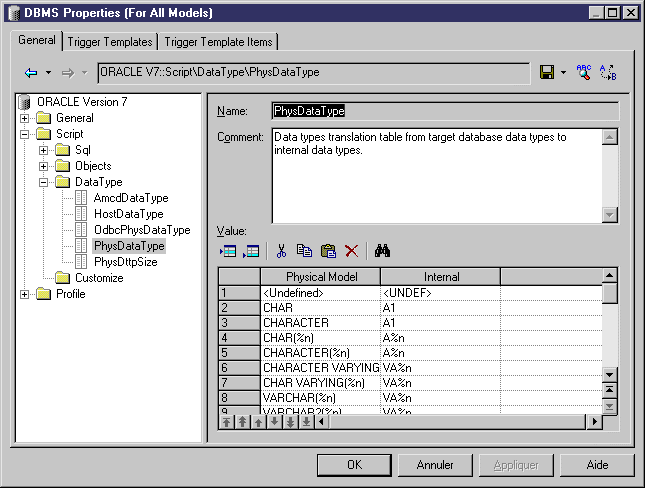This screenshot has width=645, height=488.
Task: Open the Trigger Template Items tab
Action: 218,42
